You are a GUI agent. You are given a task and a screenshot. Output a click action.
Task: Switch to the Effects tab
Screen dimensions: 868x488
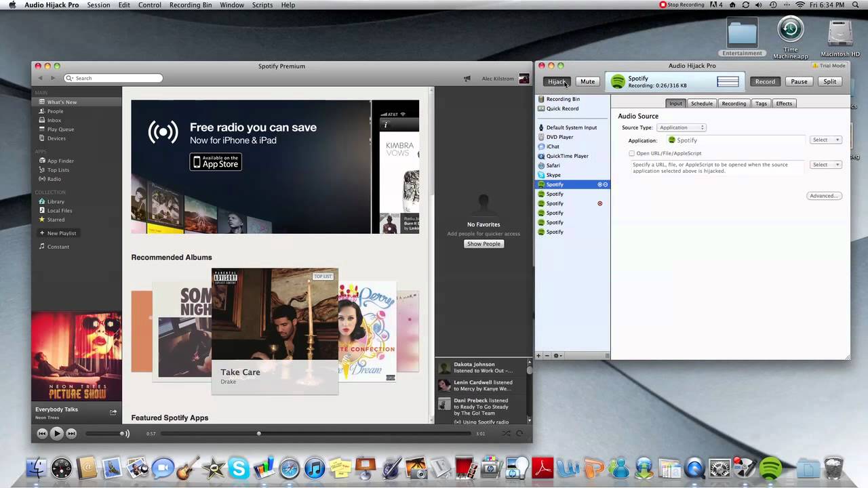[784, 104]
